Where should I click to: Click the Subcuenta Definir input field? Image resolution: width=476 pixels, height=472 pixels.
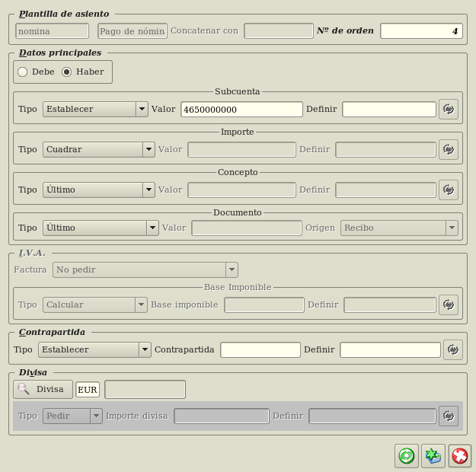[x=389, y=110]
